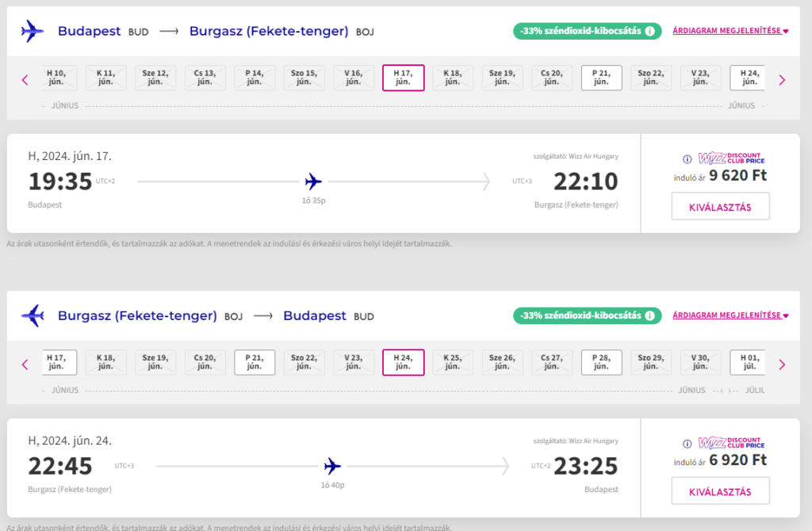Image resolution: width=812 pixels, height=531 pixels.
Task: Select outbound date H 24, jún.
Action: 748,78
